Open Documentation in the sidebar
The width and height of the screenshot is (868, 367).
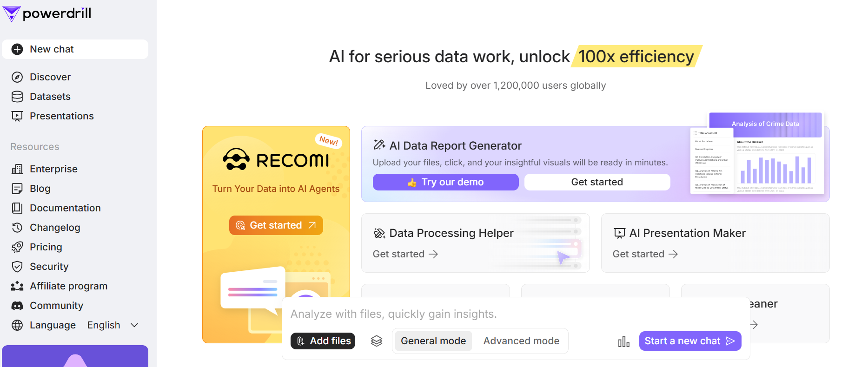pyautogui.click(x=65, y=208)
